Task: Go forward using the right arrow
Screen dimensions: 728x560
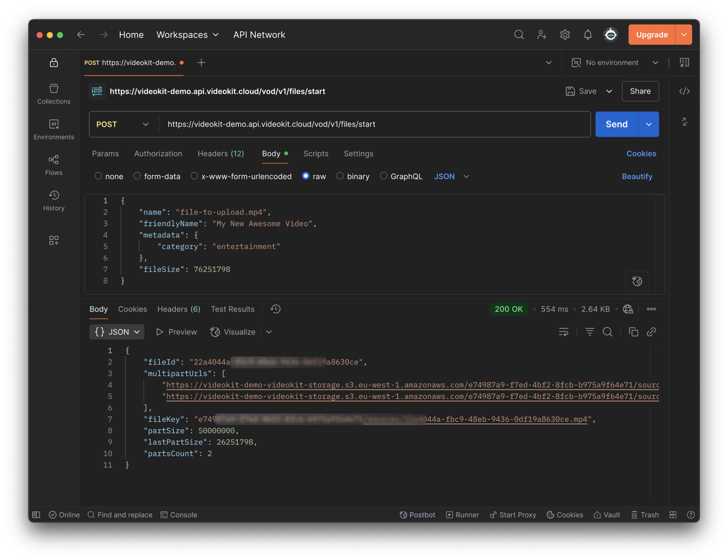Action: click(x=104, y=35)
